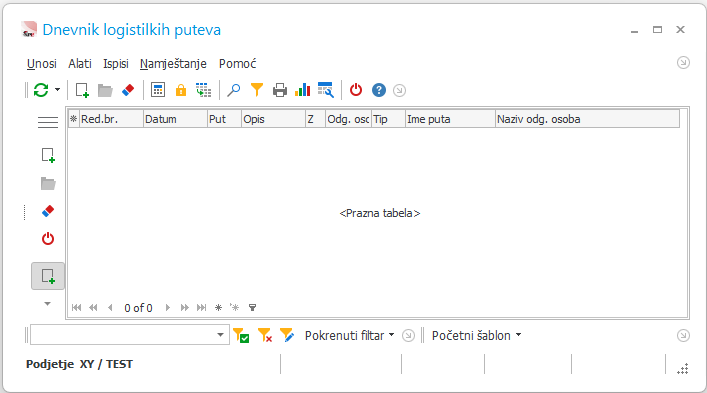
Task: Click the printer icon
Action: click(x=280, y=90)
